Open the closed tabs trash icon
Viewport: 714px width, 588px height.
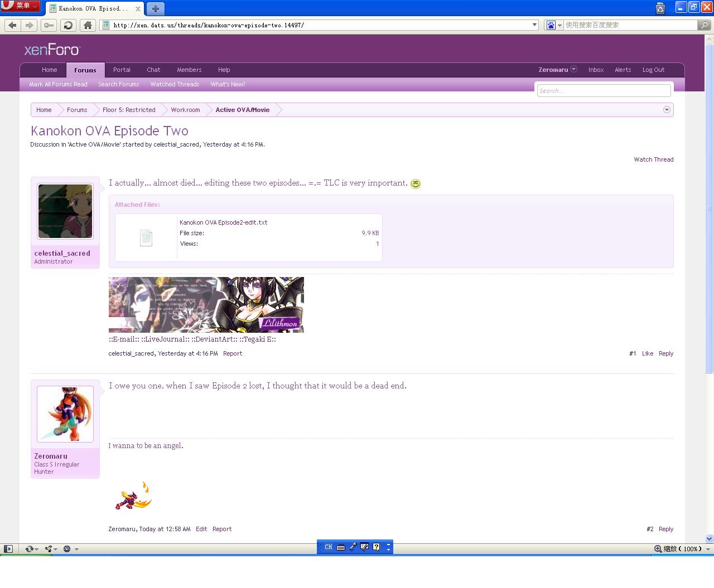pos(660,8)
